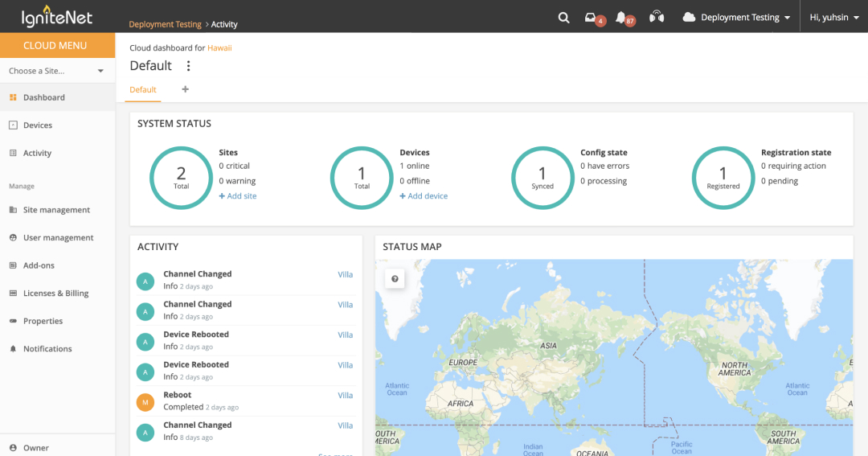Viewport: 868px width, 456px height.
Task: Open Dashboard in the cloud menu
Action: coord(58,97)
